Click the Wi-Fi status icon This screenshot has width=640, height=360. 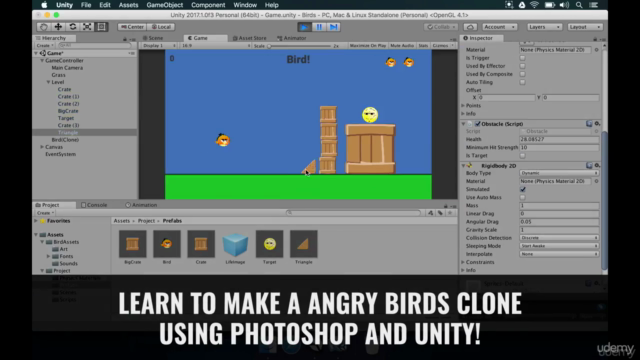(534, 5)
